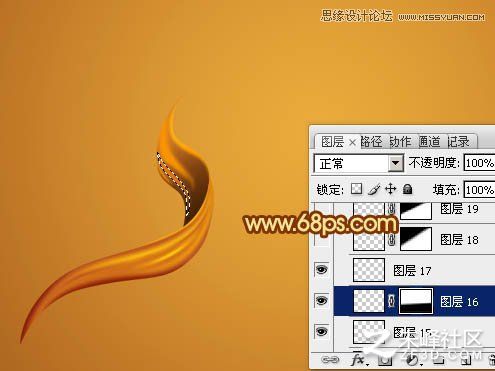
Task: Open the 正常 blend mode dropdown
Action: 358,163
